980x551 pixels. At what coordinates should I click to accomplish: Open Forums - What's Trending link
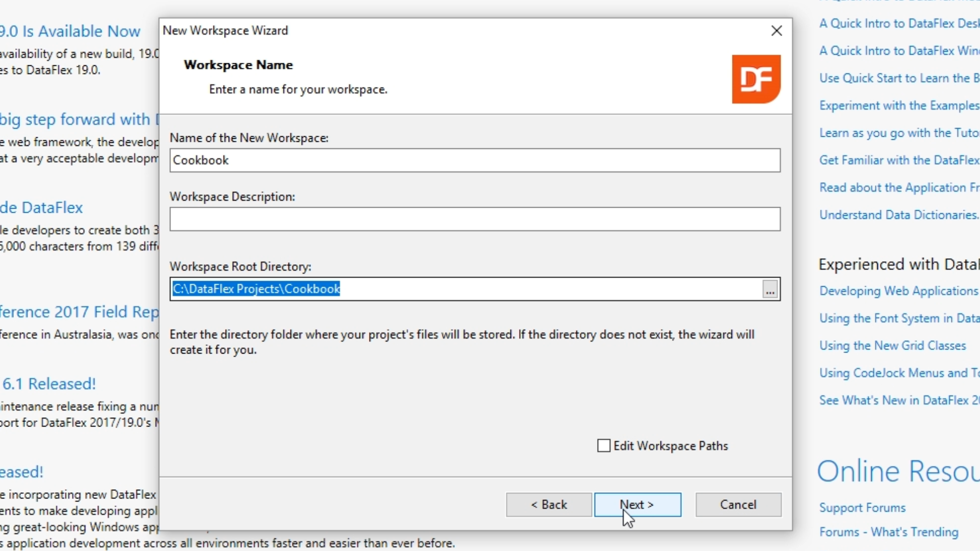[x=889, y=532]
